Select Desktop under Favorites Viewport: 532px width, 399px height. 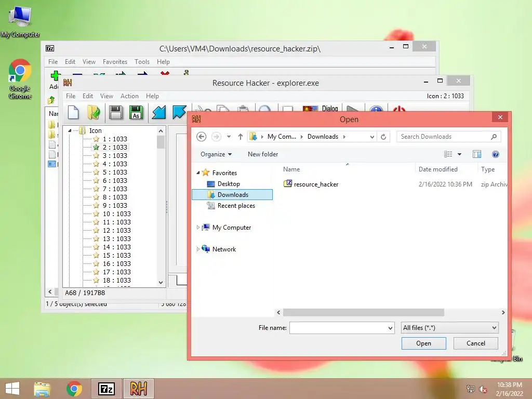coord(229,184)
